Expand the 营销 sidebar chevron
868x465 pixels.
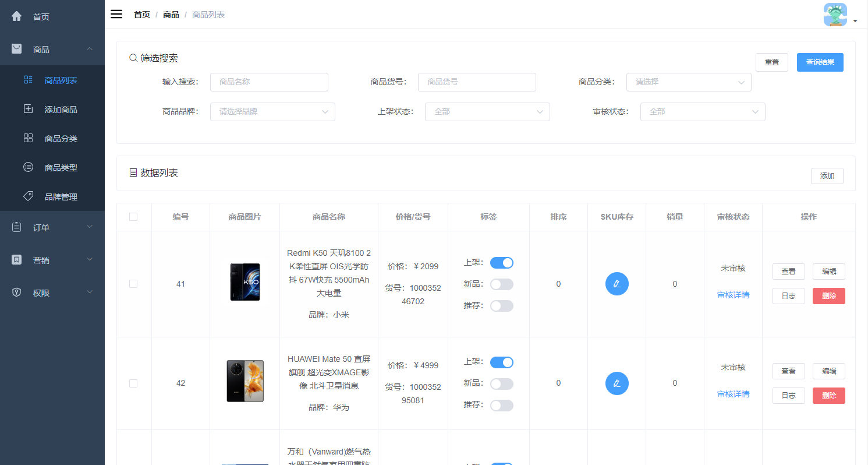(x=90, y=259)
